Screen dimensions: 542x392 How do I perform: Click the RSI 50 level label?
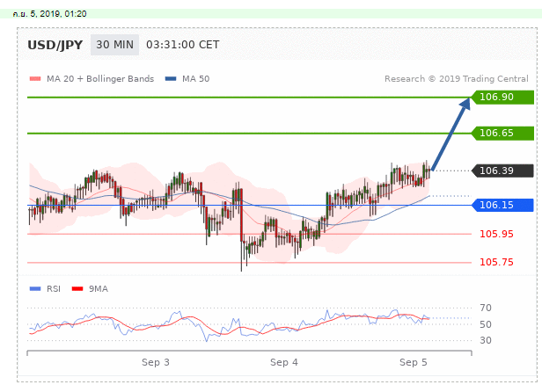(486, 324)
